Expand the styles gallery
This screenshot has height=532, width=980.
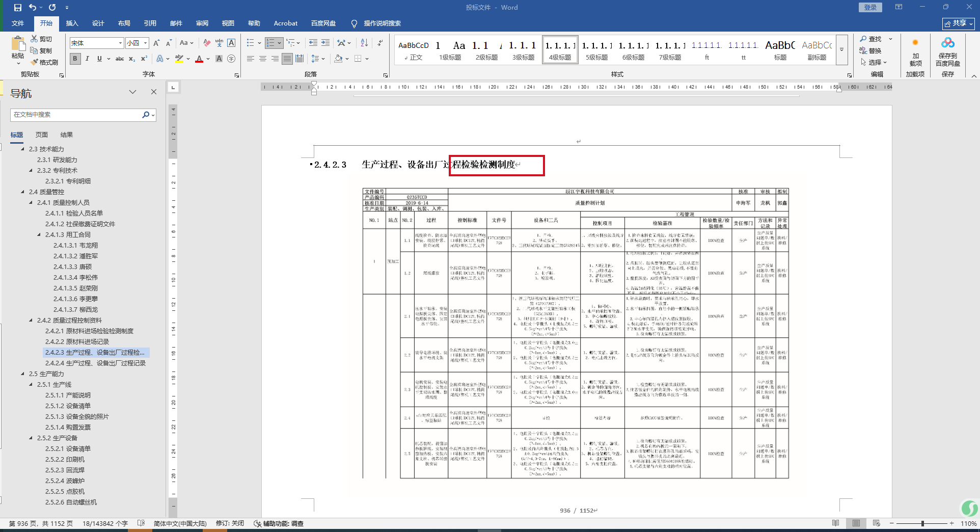pyautogui.click(x=841, y=50)
